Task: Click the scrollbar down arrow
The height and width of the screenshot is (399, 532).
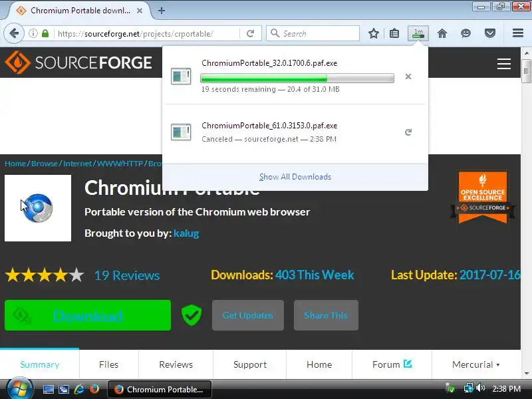Action: coord(526,374)
